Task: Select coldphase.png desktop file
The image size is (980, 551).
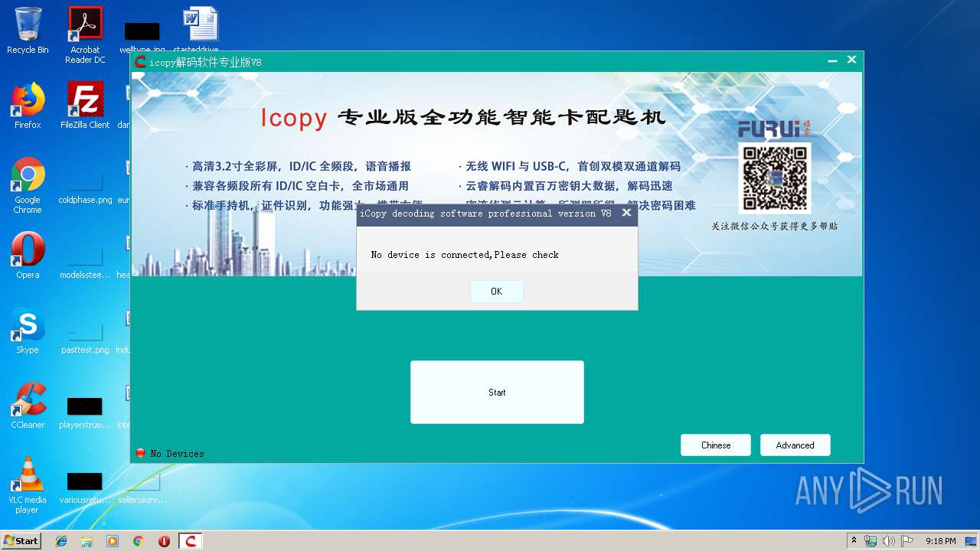Action: point(85,185)
